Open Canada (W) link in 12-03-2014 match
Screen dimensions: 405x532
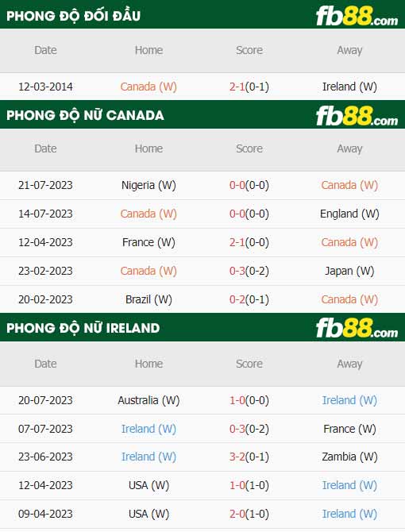tap(148, 87)
